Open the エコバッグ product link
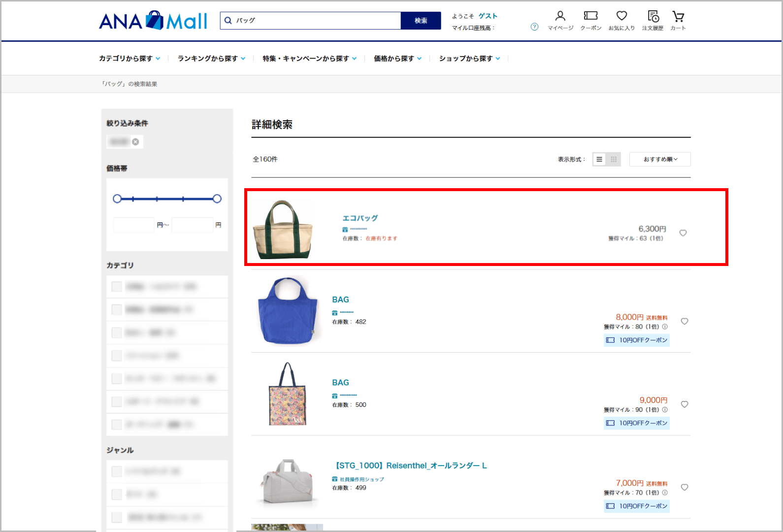Viewport: 783px width, 532px height. (x=360, y=218)
